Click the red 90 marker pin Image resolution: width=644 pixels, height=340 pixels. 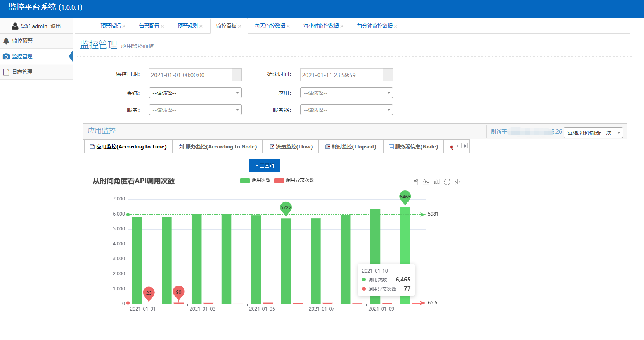click(x=178, y=293)
